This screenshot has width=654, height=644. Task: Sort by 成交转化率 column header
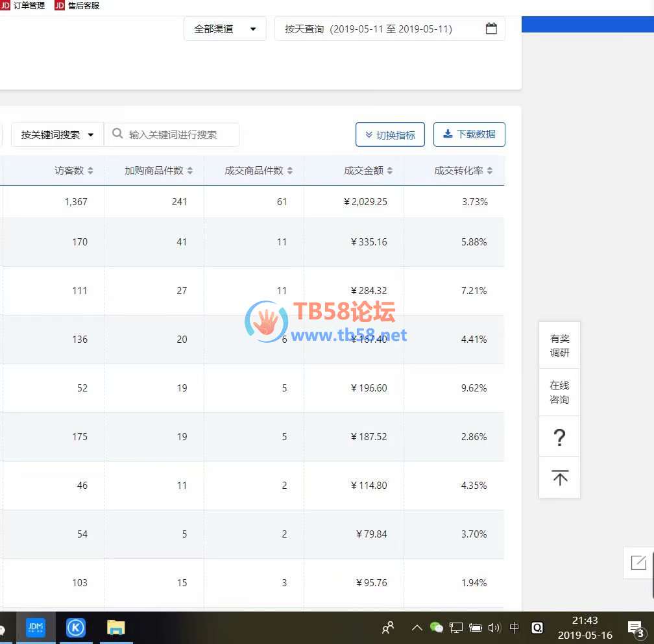point(463,171)
